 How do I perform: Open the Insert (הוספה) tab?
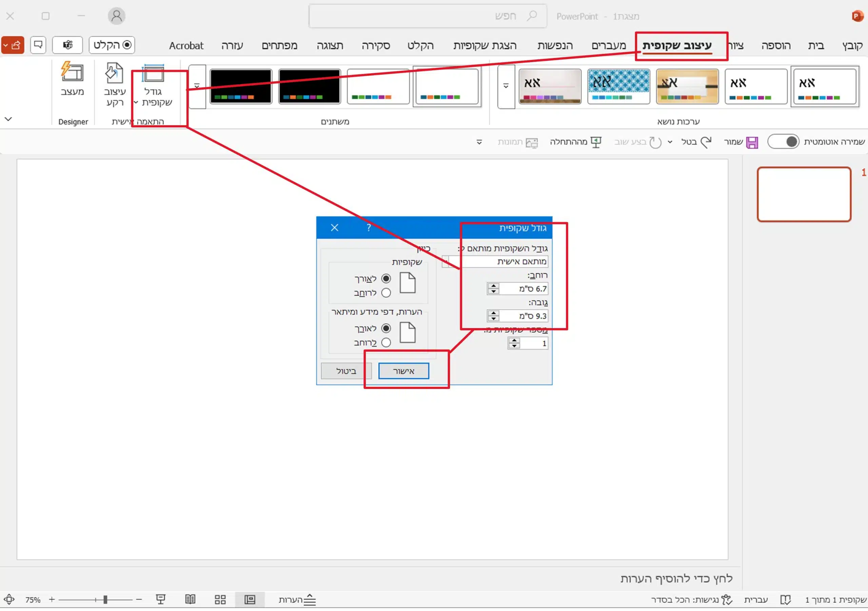[x=776, y=45]
